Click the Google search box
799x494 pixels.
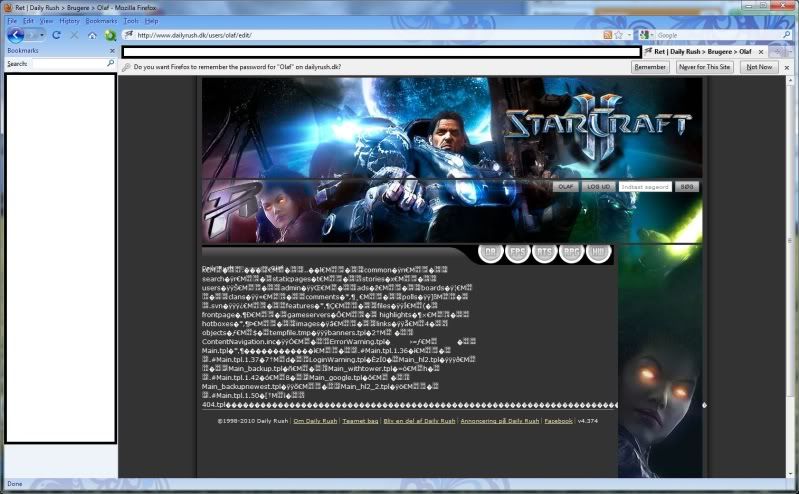click(718, 35)
